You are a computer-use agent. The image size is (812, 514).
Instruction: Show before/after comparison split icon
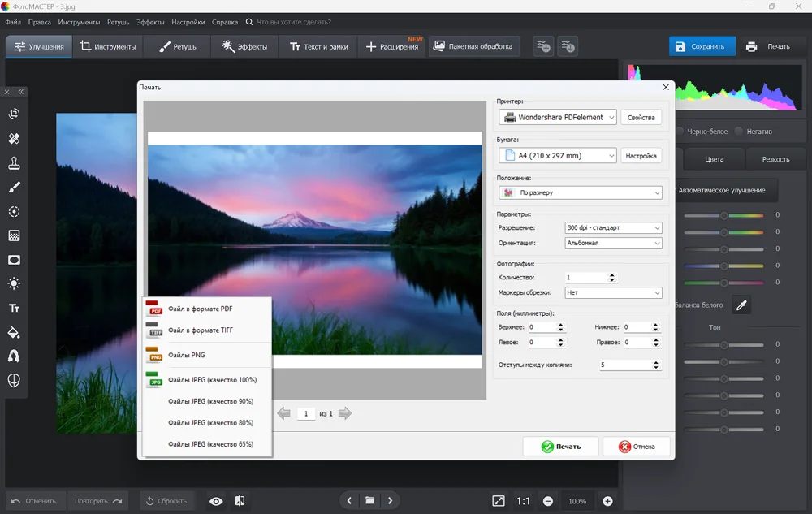[240, 501]
